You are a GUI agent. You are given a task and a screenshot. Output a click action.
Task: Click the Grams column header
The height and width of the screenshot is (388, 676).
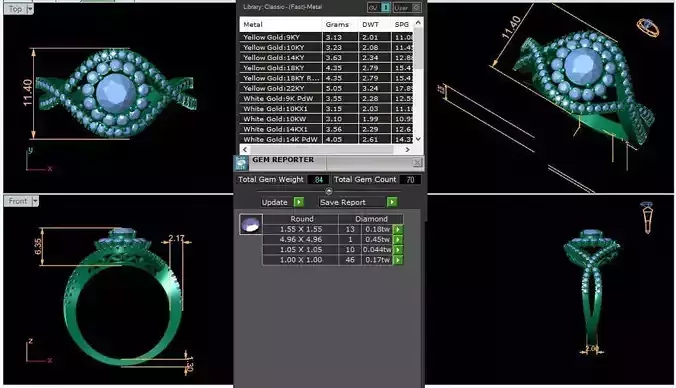pos(340,25)
